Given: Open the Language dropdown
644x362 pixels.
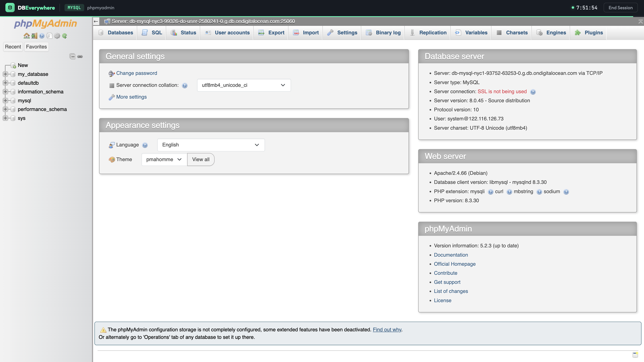Looking at the screenshot, I should tap(211, 145).
